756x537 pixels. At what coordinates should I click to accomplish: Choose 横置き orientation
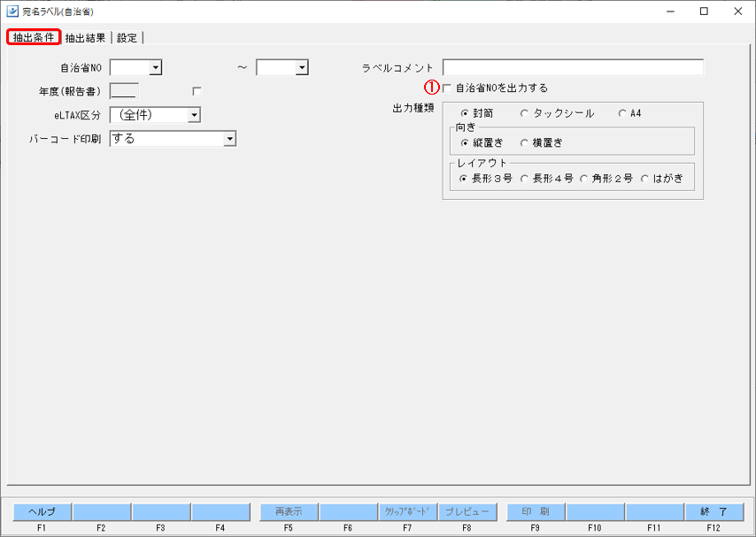[x=524, y=142]
